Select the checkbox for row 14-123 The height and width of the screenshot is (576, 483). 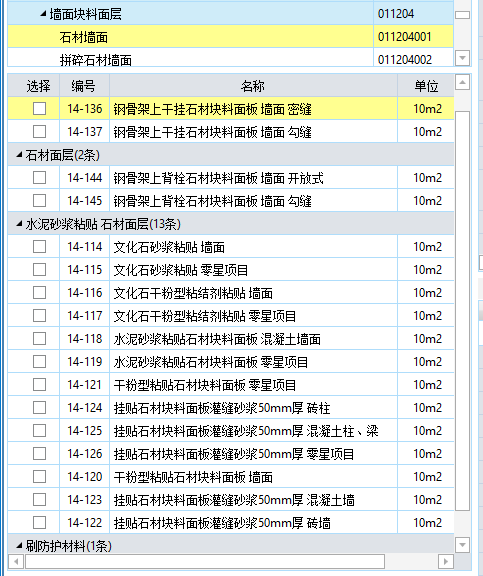[39, 500]
